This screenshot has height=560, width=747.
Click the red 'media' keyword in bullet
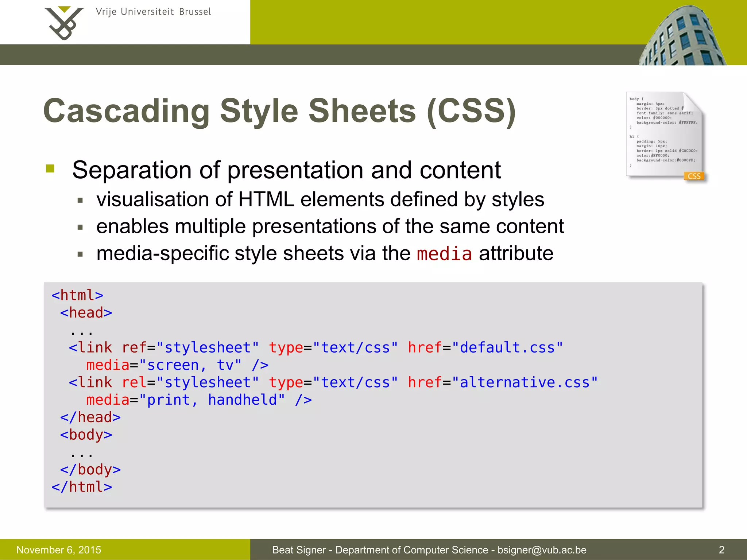(x=444, y=254)
